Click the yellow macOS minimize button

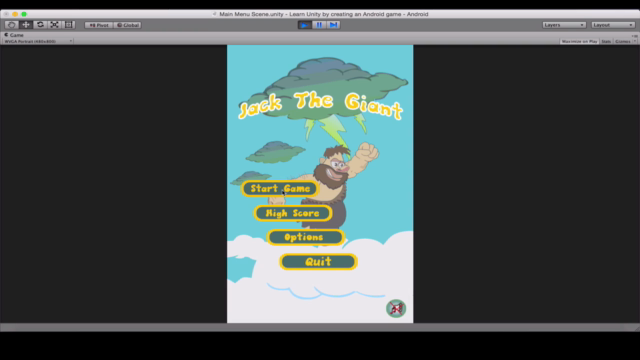15,14
